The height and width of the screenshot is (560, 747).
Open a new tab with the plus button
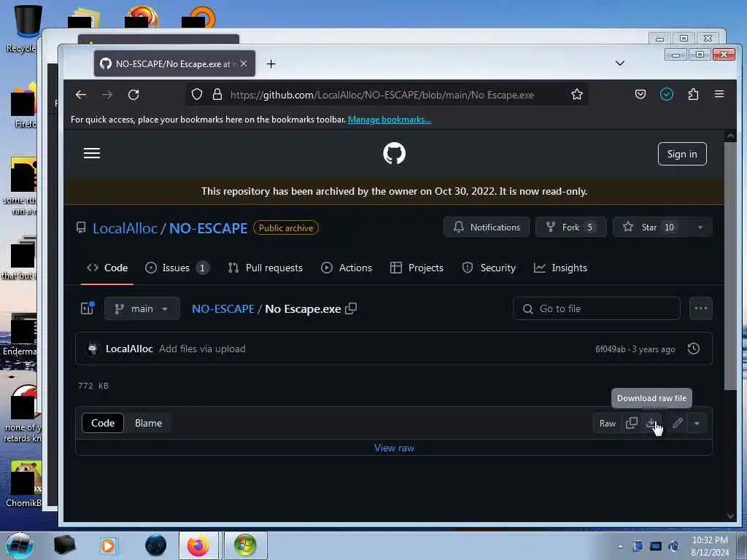point(271,64)
